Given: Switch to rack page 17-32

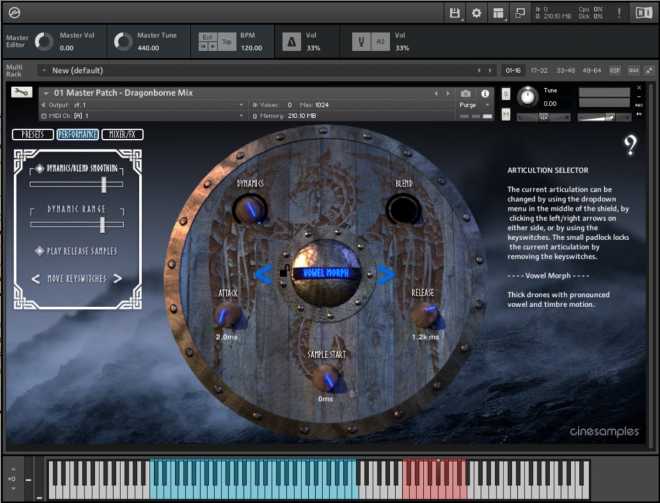Looking at the screenshot, I should click(x=539, y=70).
